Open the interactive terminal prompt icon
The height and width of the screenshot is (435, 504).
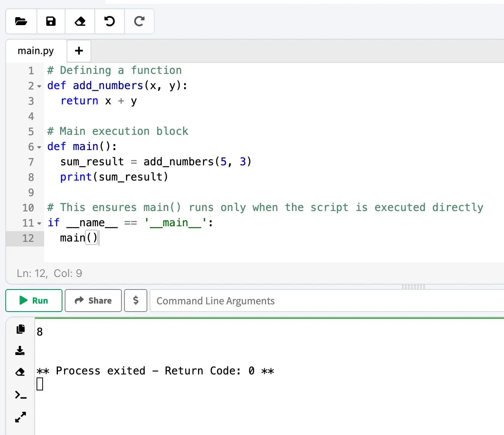[21, 395]
